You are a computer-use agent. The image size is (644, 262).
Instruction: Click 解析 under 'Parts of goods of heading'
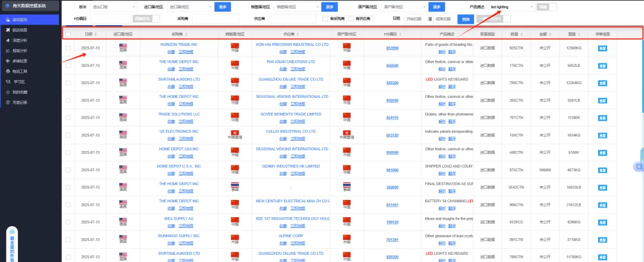[442, 52]
